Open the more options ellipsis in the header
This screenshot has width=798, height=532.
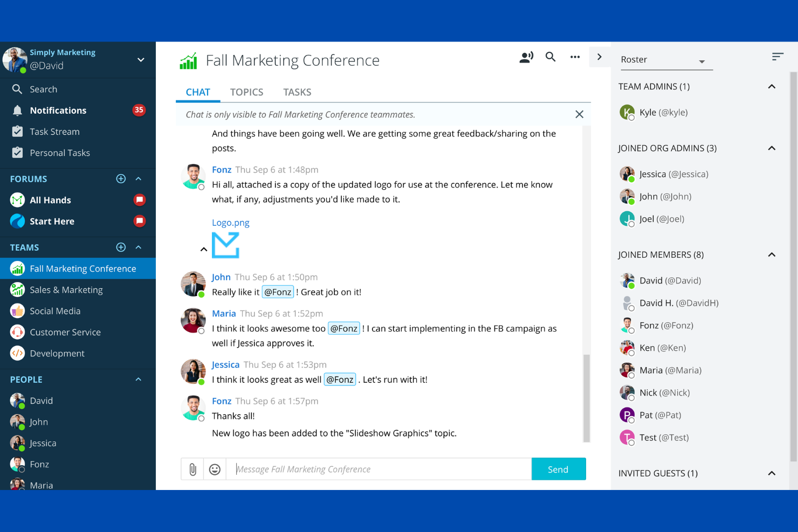coord(575,57)
